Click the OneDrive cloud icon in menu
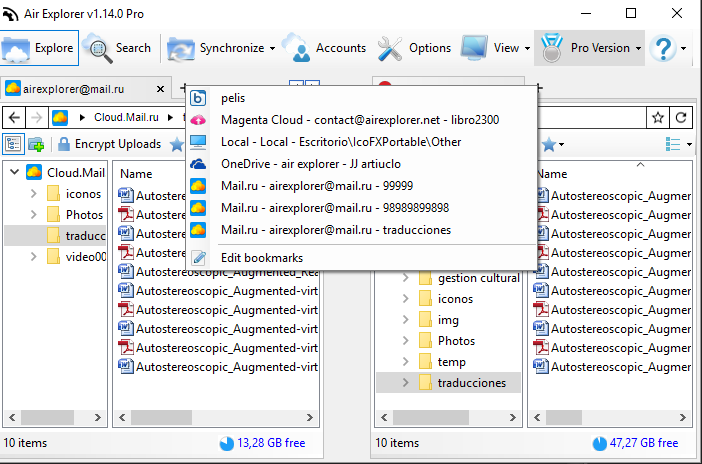 [x=198, y=164]
